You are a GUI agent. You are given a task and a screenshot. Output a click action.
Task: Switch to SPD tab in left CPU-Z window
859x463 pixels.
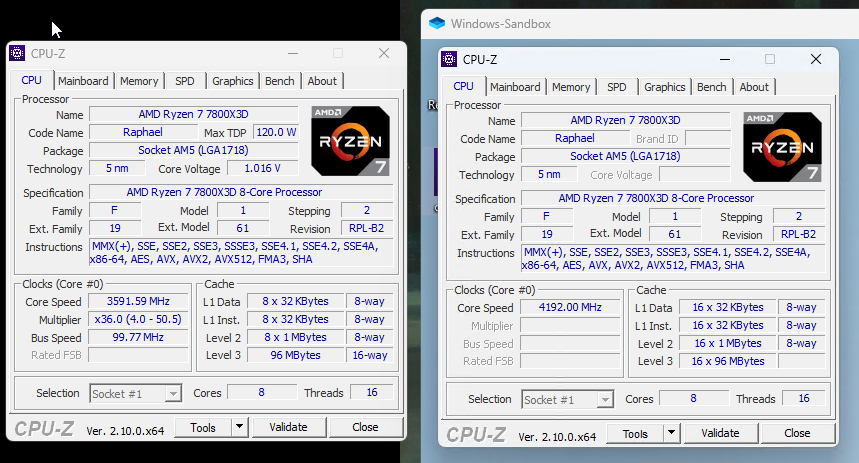click(x=185, y=81)
